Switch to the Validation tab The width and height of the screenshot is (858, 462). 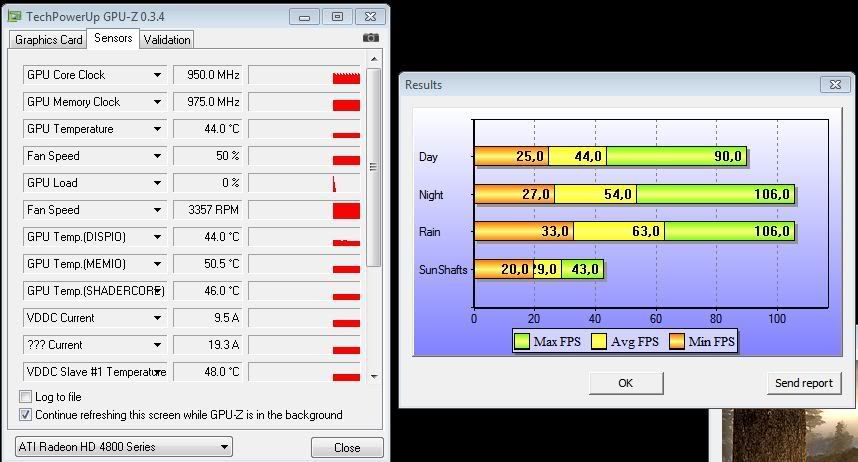166,40
